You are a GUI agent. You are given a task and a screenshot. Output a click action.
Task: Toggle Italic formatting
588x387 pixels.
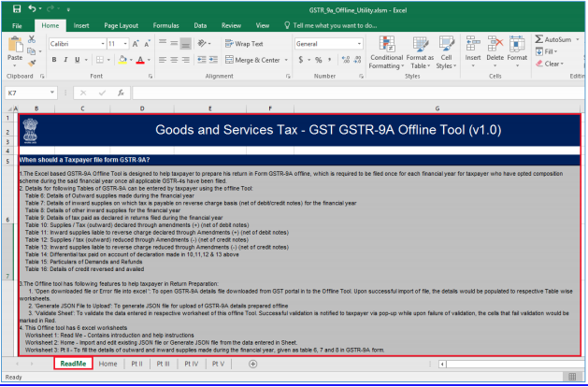(x=65, y=60)
